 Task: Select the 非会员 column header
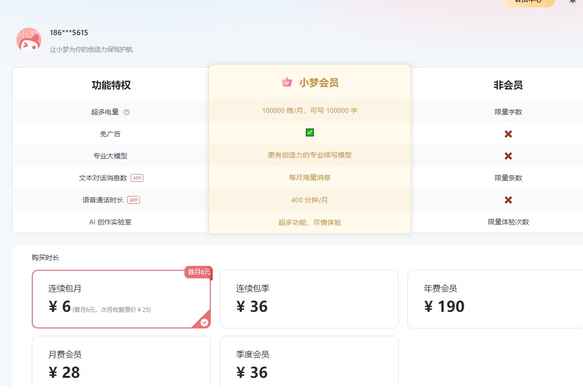point(508,84)
